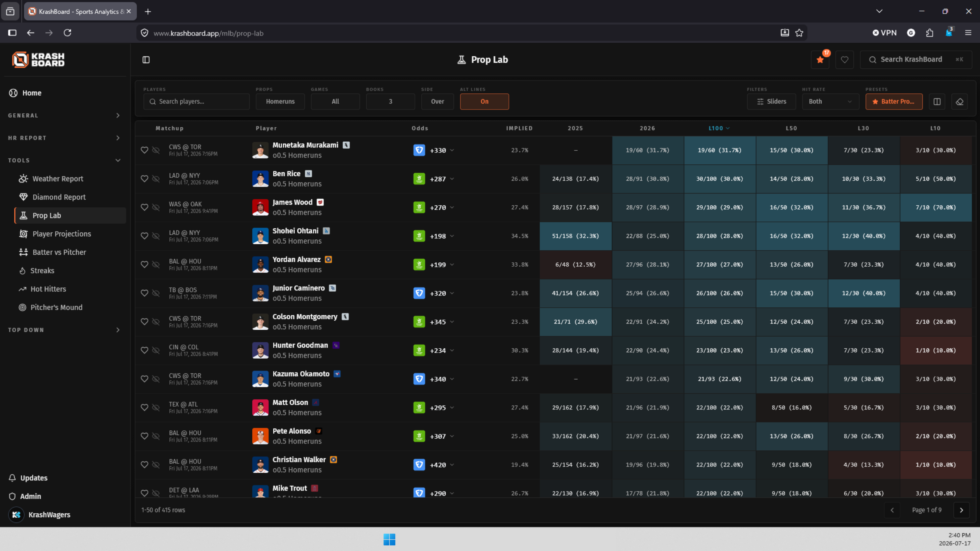
Task: Click the browser address bar URL
Action: pos(208,33)
